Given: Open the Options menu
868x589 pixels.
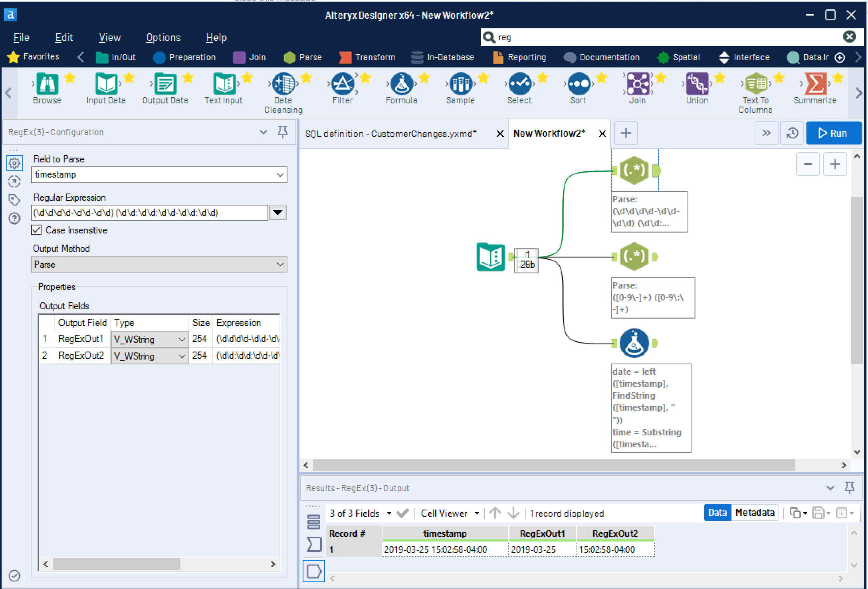Looking at the screenshot, I should click(163, 38).
